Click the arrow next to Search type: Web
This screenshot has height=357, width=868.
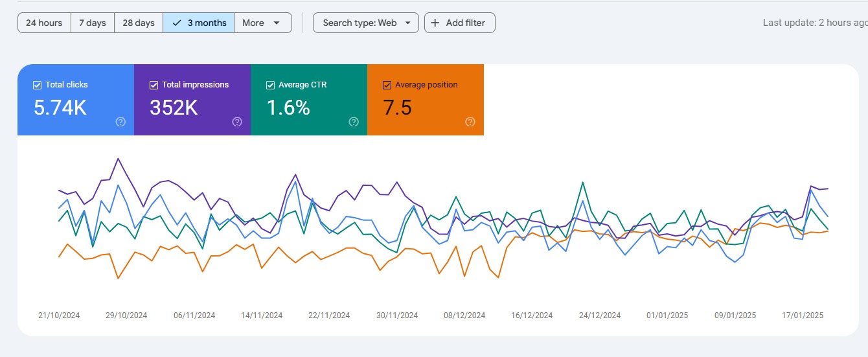pos(408,23)
